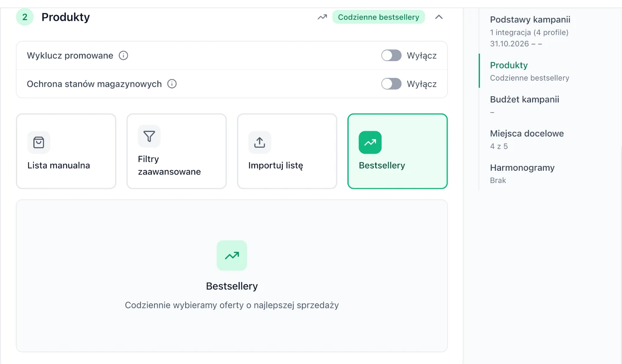Go to Produkty in the sidebar navigation
The height and width of the screenshot is (364, 622).
pos(509,65)
